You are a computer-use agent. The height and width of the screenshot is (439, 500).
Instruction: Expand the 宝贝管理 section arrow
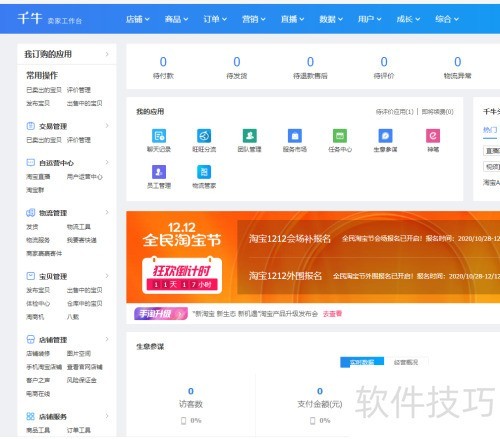click(x=107, y=276)
